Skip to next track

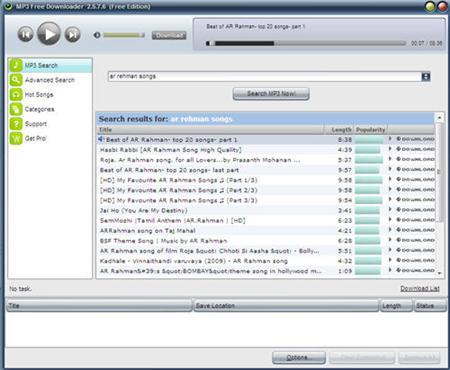72,34
